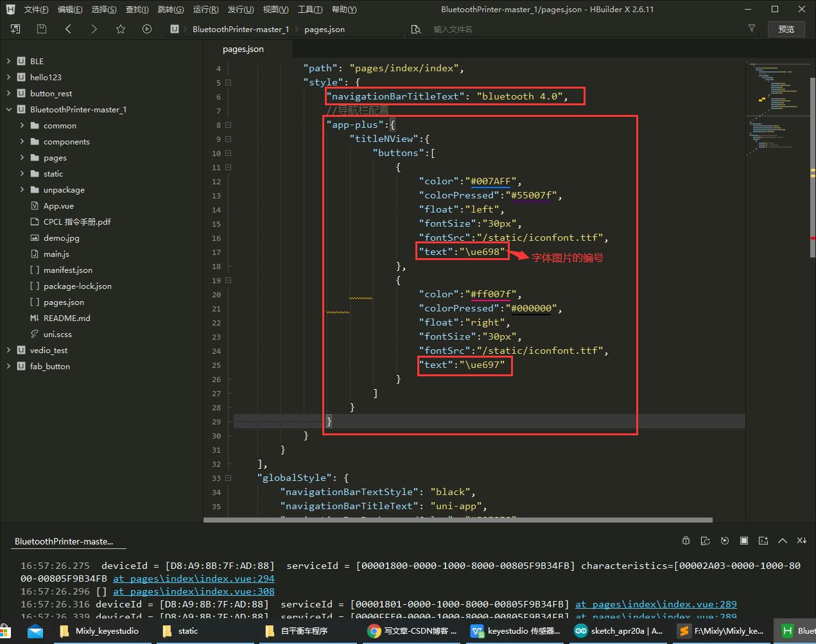Stop the running process with square icon
This screenshot has height=644, width=816.
point(744,541)
